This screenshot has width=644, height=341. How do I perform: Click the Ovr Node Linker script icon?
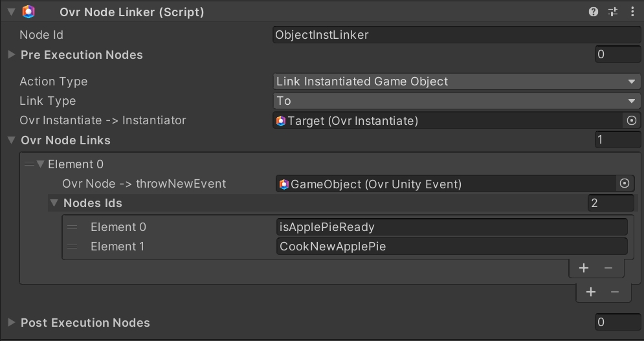pyautogui.click(x=28, y=12)
